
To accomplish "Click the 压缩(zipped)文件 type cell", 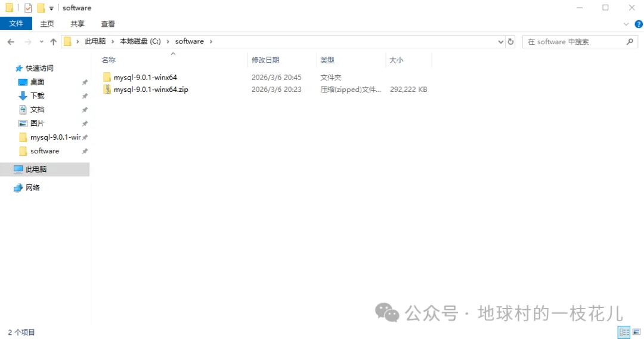I will tap(351, 89).
